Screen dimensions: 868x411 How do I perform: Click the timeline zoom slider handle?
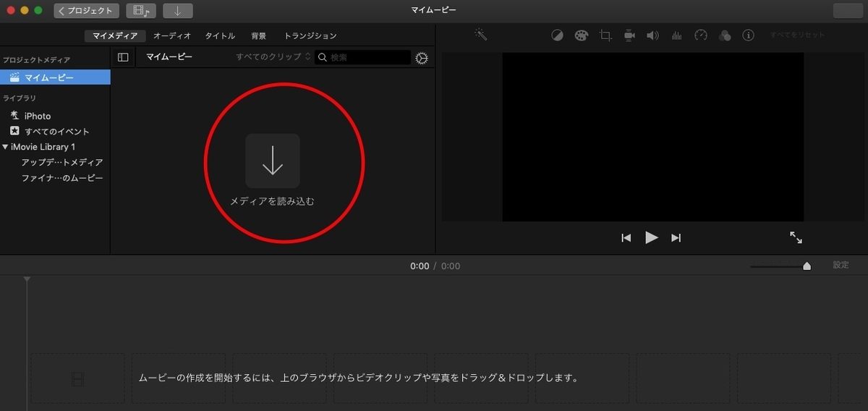(807, 266)
